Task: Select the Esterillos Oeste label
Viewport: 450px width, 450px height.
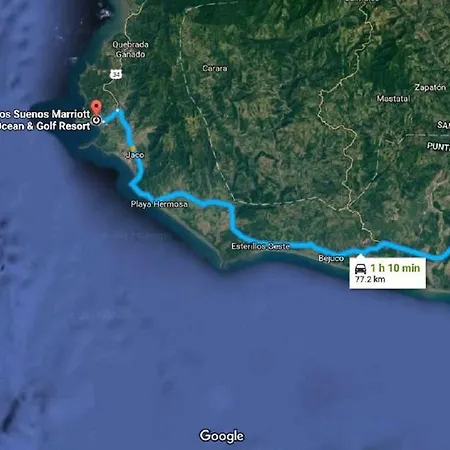Action: pyautogui.click(x=261, y=246)
